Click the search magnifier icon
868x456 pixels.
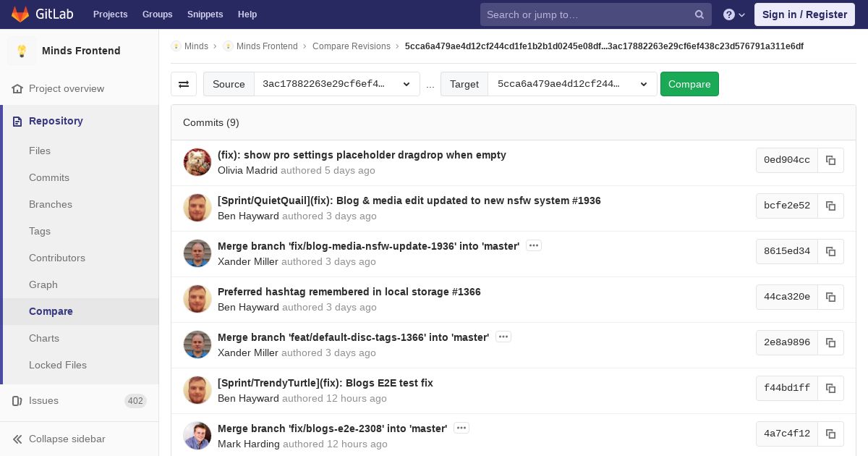699,14
